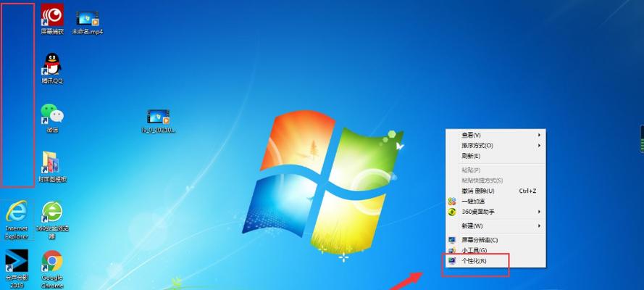The height and width of the screenshot is (290, 644).
Task: Open 小工具(G) from context menu
Action: (495, 250)
